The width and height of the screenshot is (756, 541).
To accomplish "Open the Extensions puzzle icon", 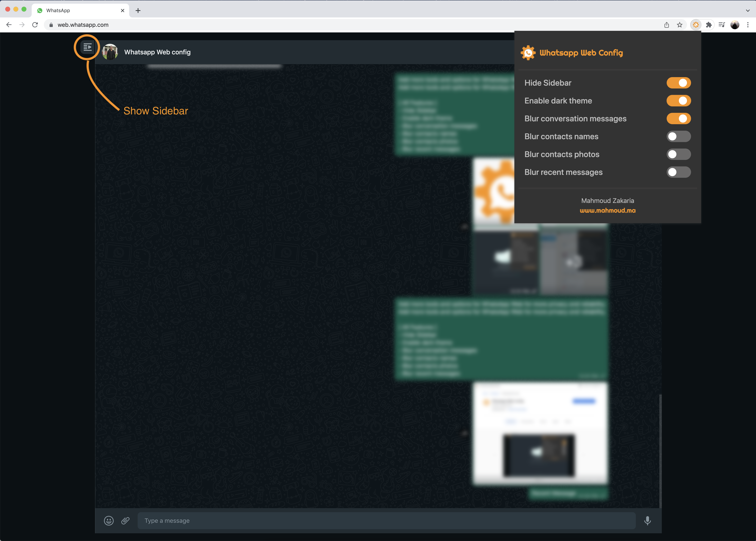I will point(709,25).
